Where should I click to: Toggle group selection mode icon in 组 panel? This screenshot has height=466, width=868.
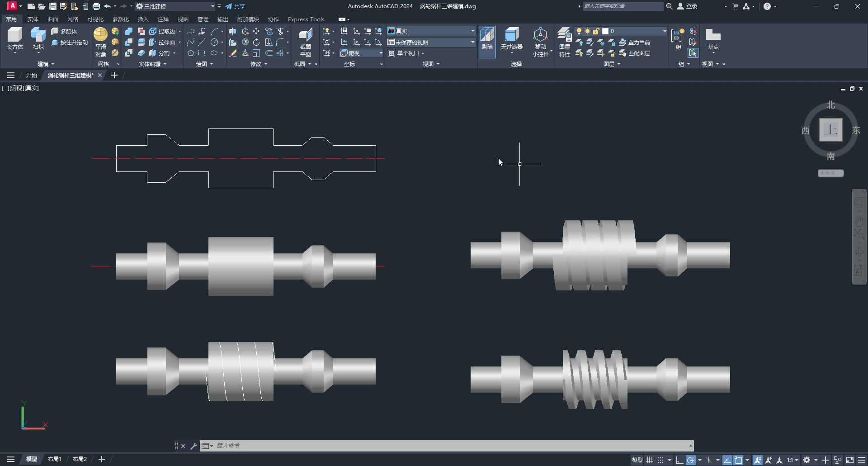pos(693,53)
